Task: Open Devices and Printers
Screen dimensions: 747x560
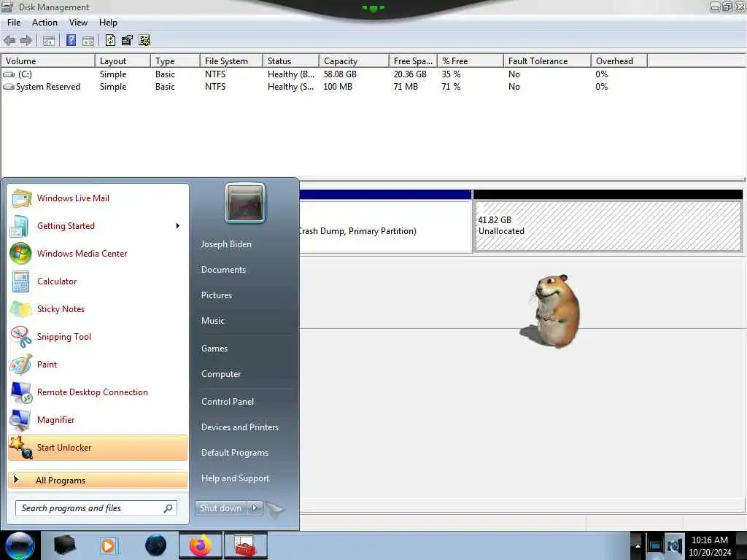Action: [240, 427]
